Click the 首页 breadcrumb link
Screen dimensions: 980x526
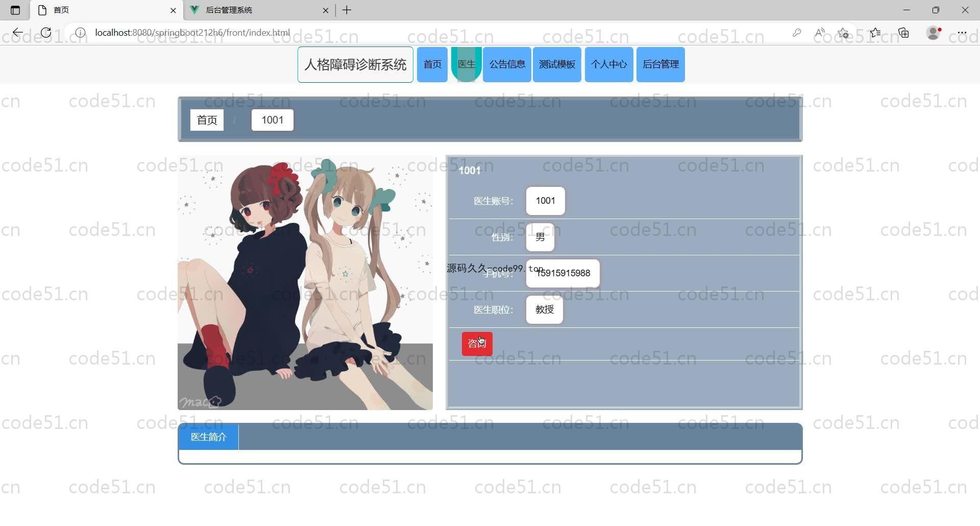207,120
